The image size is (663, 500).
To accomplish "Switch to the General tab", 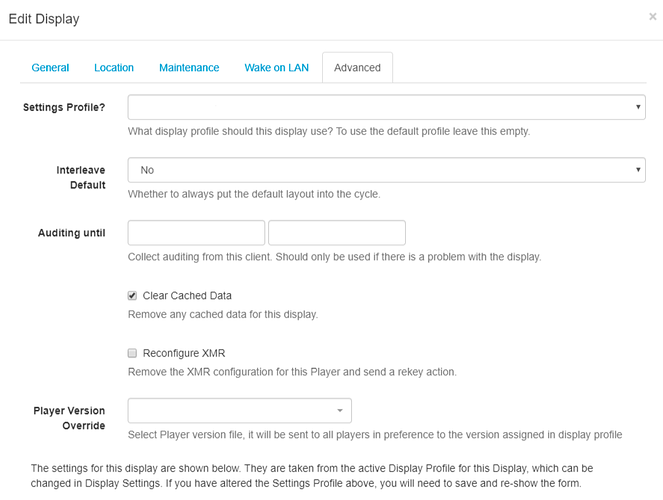I will (50, 68).
